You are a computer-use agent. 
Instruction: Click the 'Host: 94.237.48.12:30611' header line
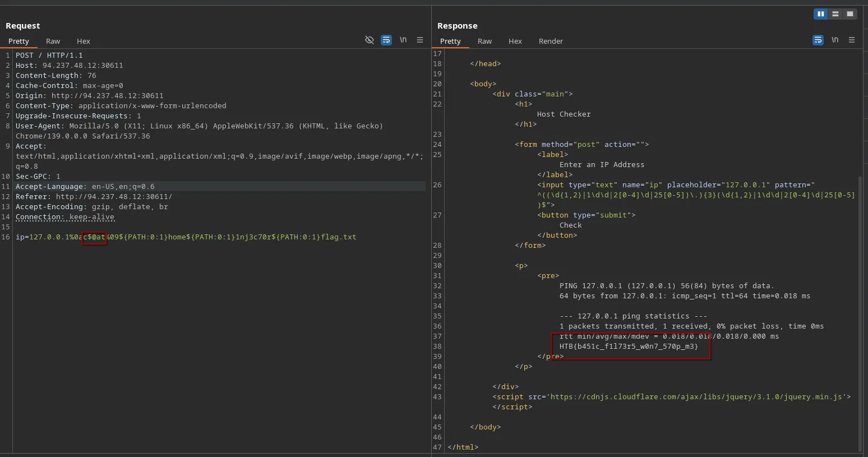[70, 66]
